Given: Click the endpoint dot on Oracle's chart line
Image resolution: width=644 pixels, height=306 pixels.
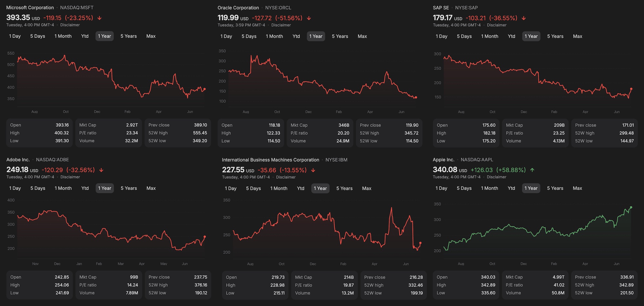Looking at the screenshot, I should point(416,97).
